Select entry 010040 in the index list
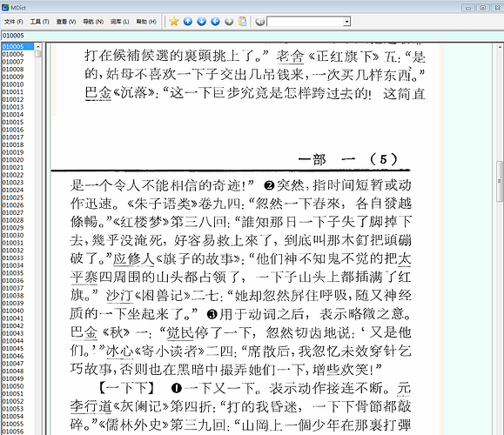The width and height of the screenshot is (504, 435). pyautogui.click(x=13, y=311)
